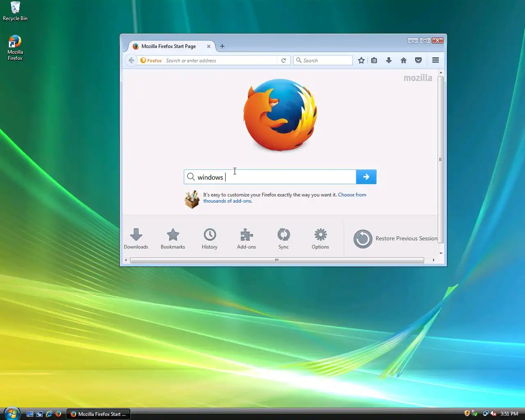Screen dimensions: 525x420
Task: Launch Firefox from the Quick Launch bar
Action: coord(58,414)
